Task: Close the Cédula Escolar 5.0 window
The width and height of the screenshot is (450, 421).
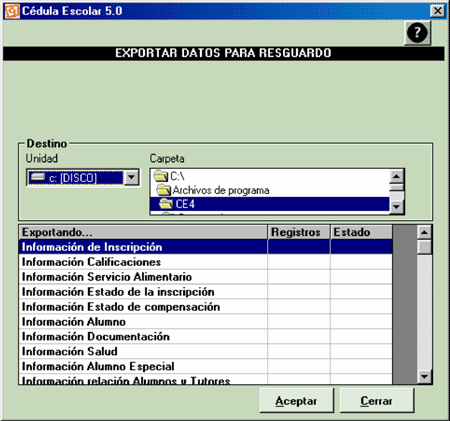Action: 438,11
